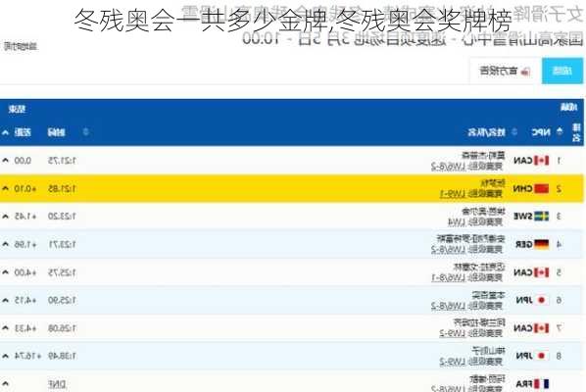This screenshot has width=586, height=392.
Task: Open the LW4 classification link in SWE row
Action: (x=457, y=222)
